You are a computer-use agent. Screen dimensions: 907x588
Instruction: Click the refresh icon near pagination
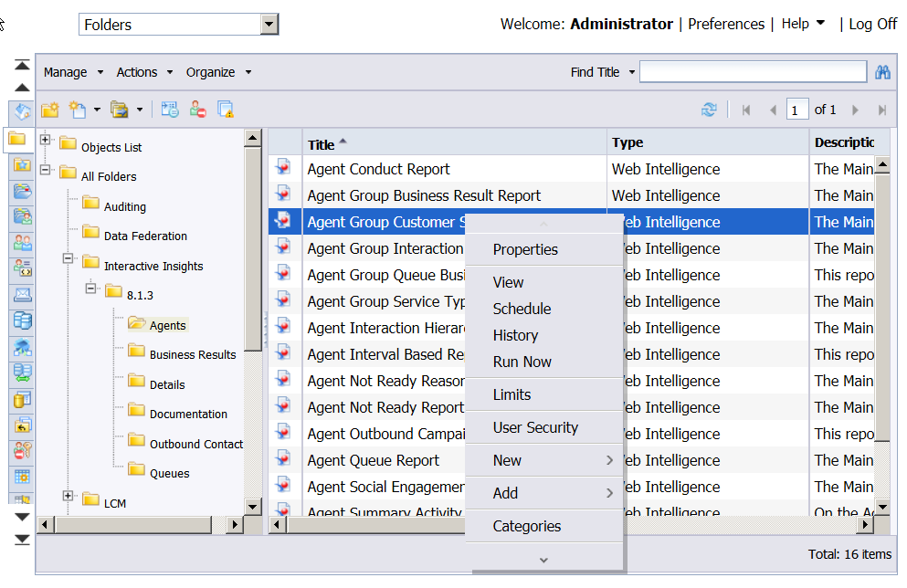coord(709,110)
